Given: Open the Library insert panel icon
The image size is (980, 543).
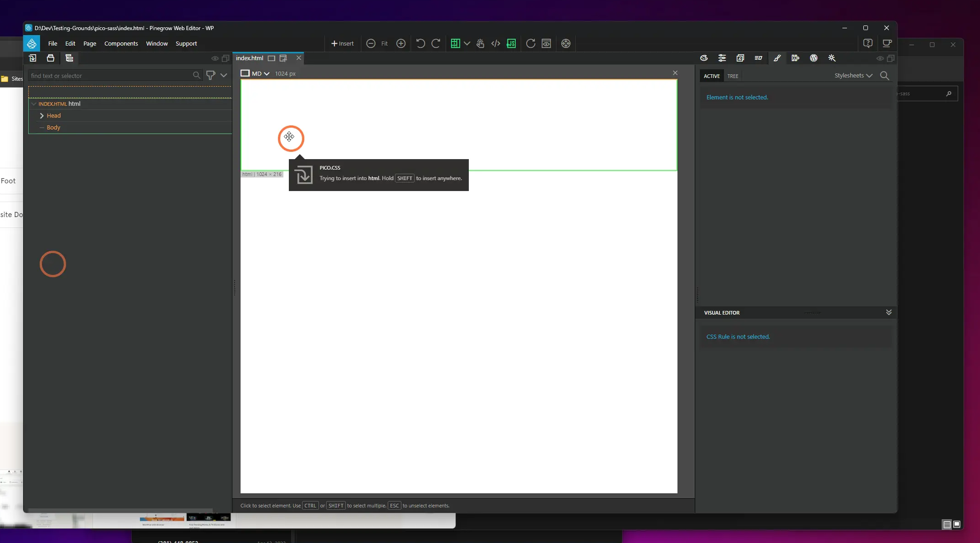Looking at the screenshot, I should coord(32,58).
